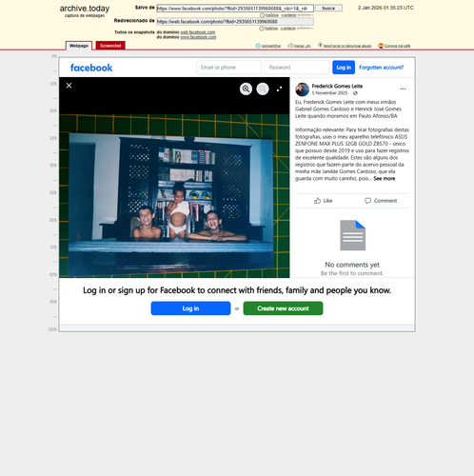Click the header Log in button
Viewport: 474px width, 476px height.
coord(344,68)
